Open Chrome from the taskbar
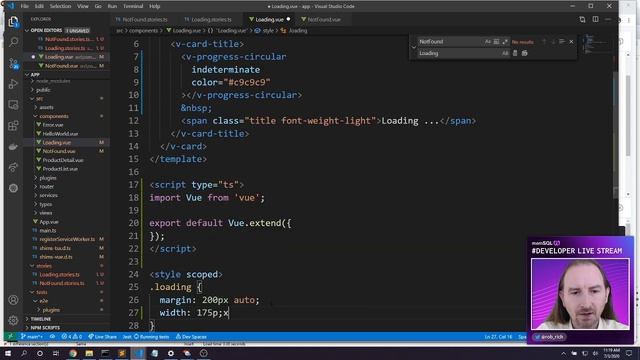 pyautogui.click(x=73, y=353)
